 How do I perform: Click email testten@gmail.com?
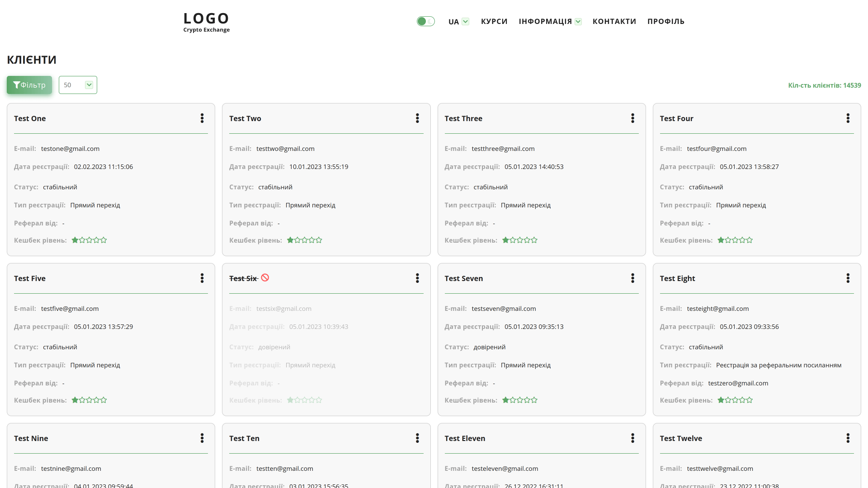click(284, 469)
